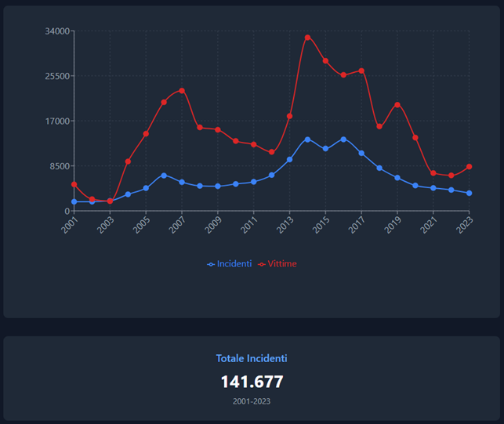Click the Totale Incidenti card title
The height and width of the screenshot is (424, 504).
pyautogui.click(x=252, y=358)
